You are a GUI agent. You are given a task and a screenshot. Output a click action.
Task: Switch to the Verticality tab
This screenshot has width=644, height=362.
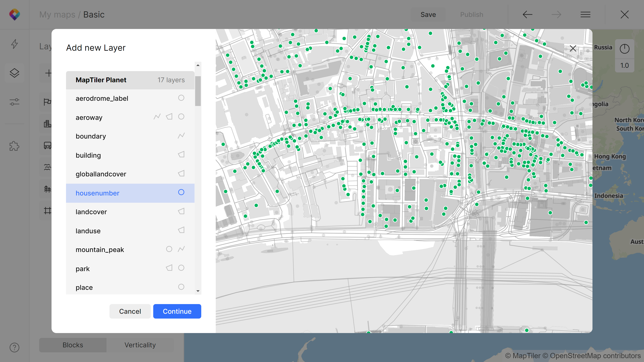click(x=140, y=345)
